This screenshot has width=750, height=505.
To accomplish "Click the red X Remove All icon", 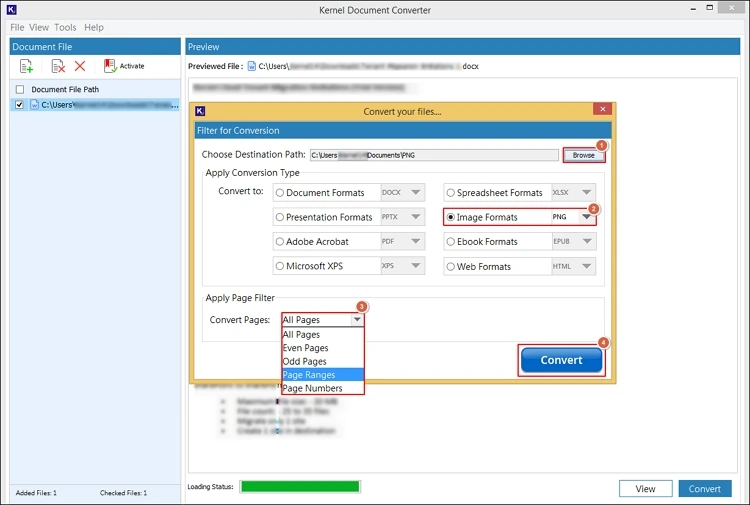I will [80, 66].
